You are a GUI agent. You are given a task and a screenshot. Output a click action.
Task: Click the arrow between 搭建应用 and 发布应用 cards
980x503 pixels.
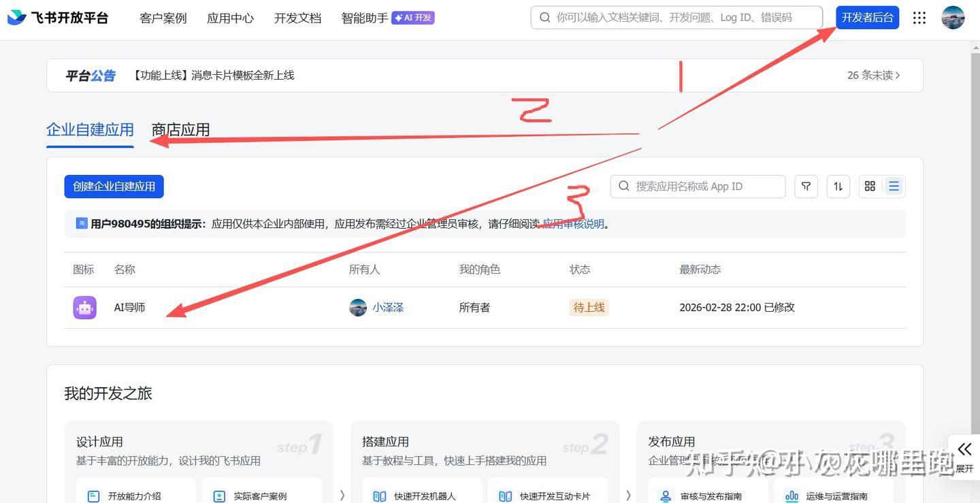[628, 496]
